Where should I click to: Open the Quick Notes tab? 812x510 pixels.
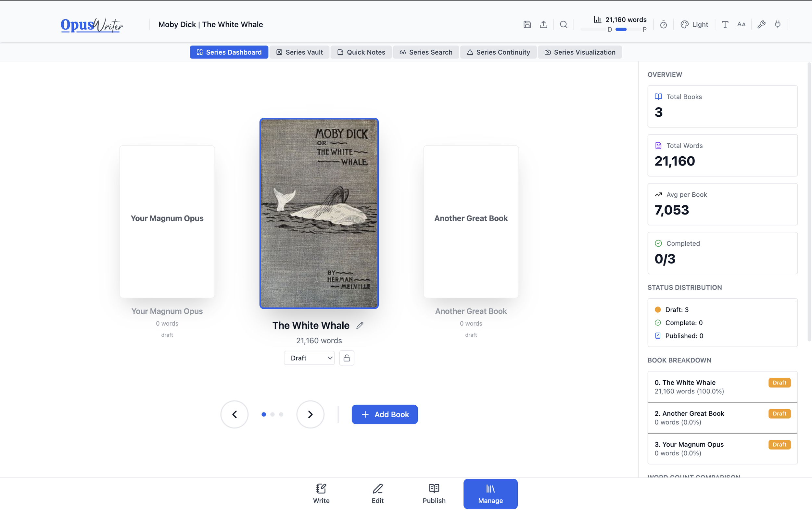click(361, 52)
